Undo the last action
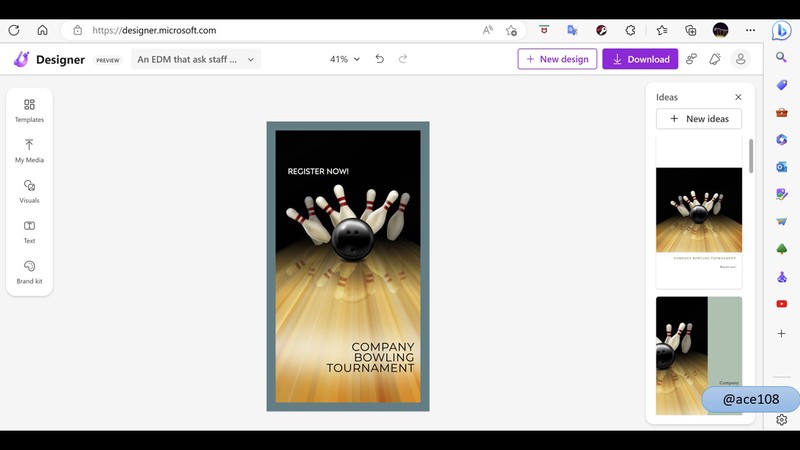 point(380,59)
